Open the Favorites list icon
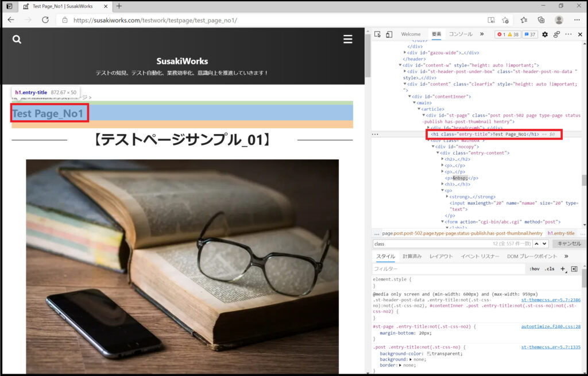The width and height of the screenshot is (588, 376). coord(524,20)
